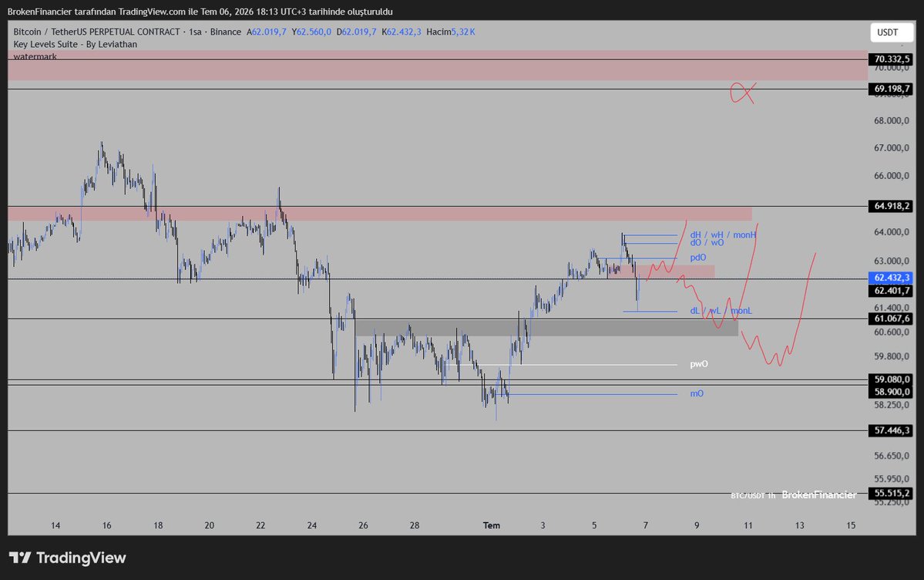Click date 15 on the time axis
The width and height of the screenshot is (924, 580).
coord(851,526)
